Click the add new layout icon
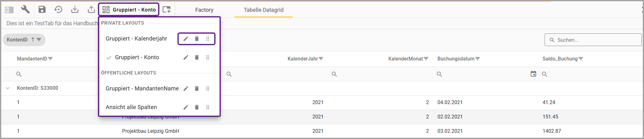This screenshot has width=644, height=139. (167, 10)
